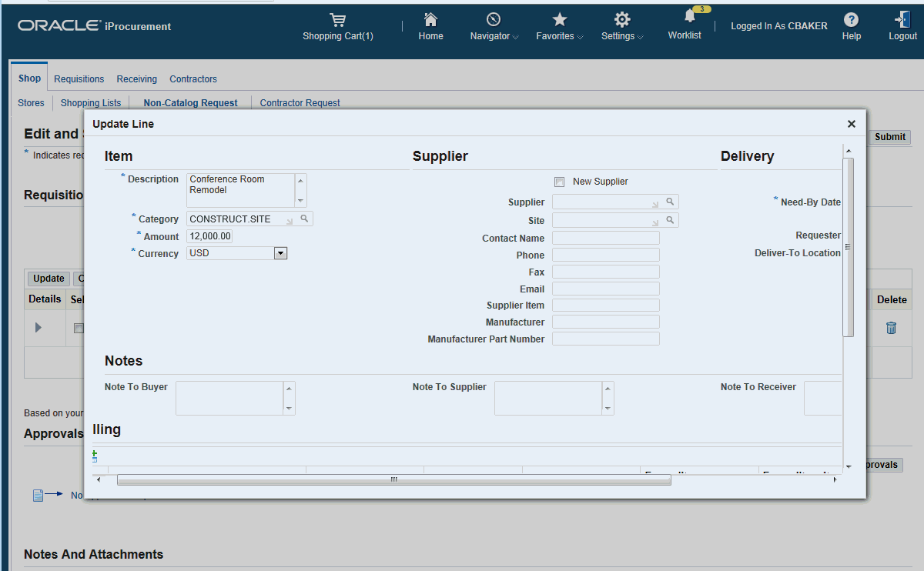
Task: Click the Note To Supplier text area
Action: [548, 398]
